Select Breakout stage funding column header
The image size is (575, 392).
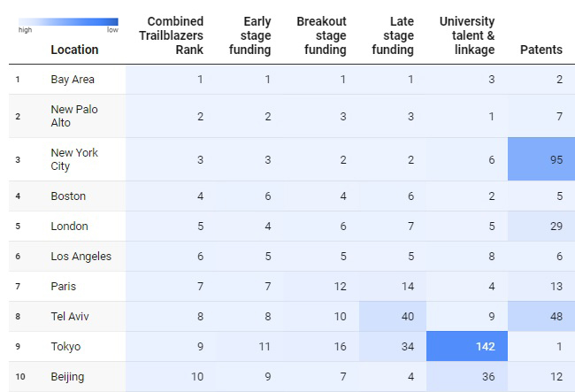pyautogui.click(x=321, y=35)
